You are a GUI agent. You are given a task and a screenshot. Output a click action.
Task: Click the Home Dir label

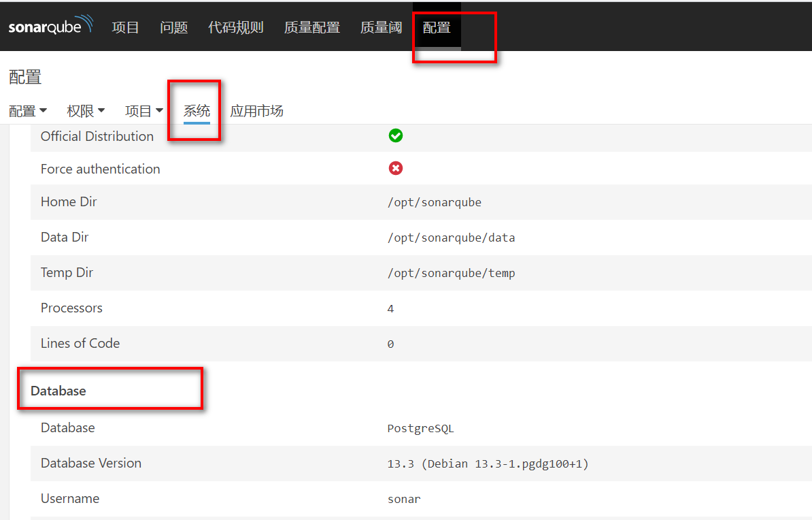coord(69,201)
